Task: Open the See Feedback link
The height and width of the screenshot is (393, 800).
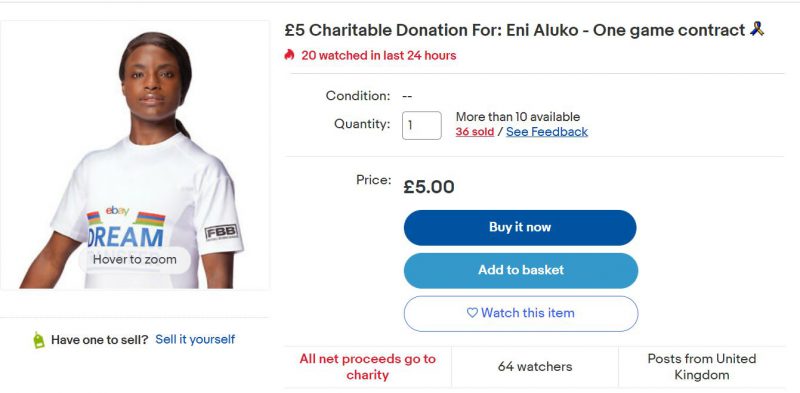Action: (547, 132)
